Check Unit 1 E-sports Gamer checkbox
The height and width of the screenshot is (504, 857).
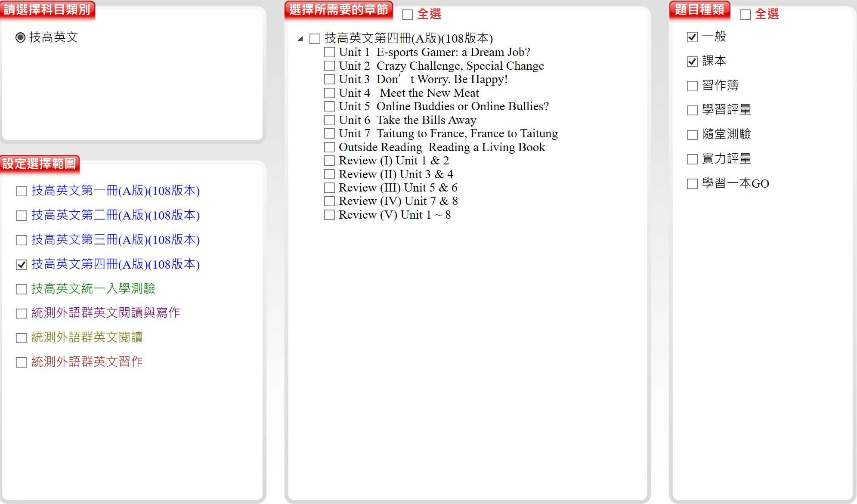pos(329,53)
